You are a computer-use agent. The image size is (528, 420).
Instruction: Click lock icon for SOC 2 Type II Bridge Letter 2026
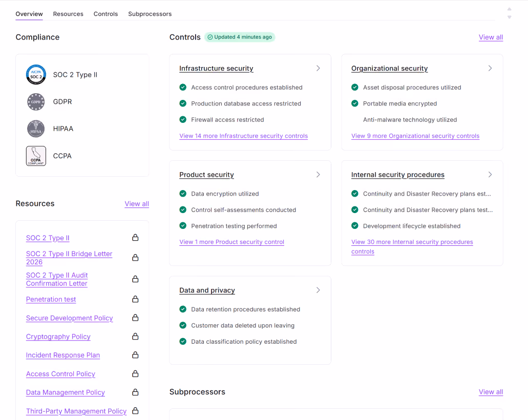coord(135,258)
